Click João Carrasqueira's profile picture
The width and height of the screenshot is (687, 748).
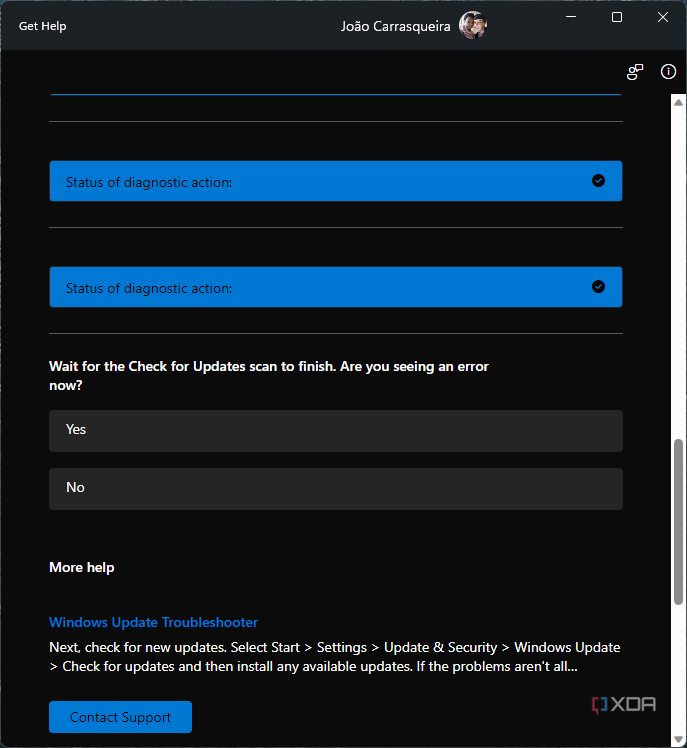473,25
